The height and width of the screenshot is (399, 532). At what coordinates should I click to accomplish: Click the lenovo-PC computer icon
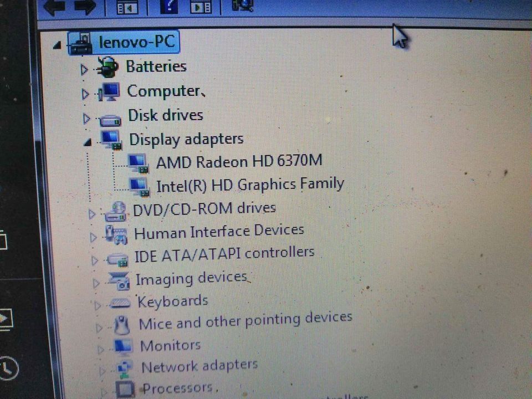(81, 43)
